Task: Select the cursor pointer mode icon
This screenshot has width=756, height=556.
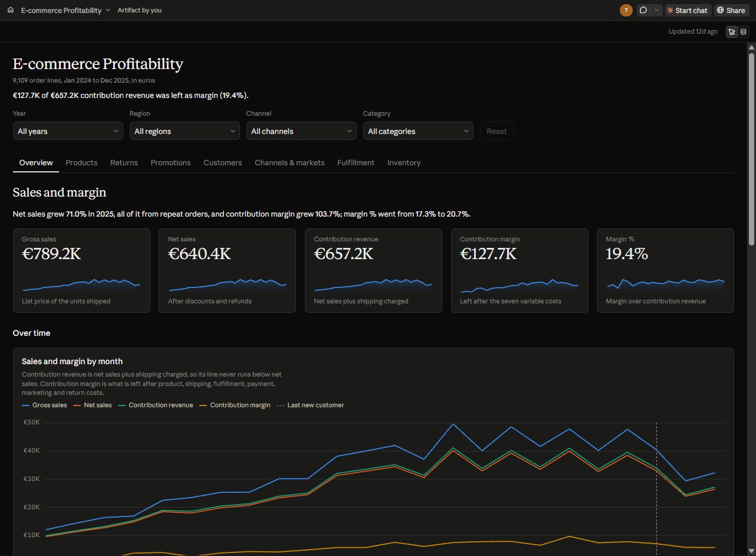Action: click(x=732, y=32)
